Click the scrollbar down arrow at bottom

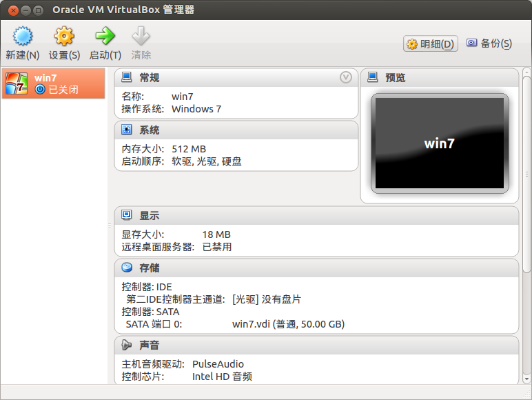(526, 379)
